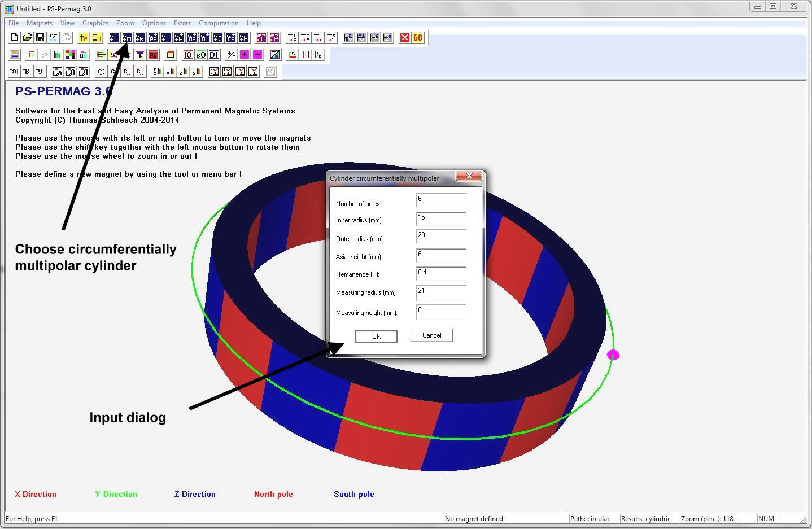Viewport: 812px width, 529px height.
Task: Select the 3D 'AS' magnet icon
Action: point(192,38)
